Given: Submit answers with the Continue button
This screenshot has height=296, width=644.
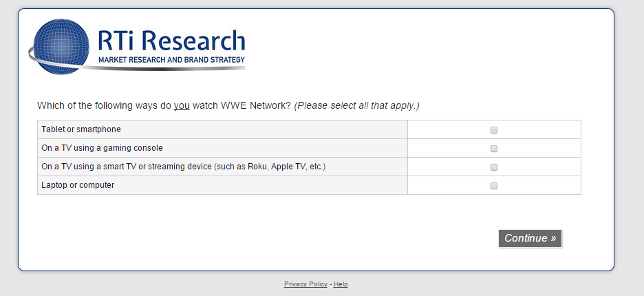Looking at the screenshot, I should click(530, 238).
